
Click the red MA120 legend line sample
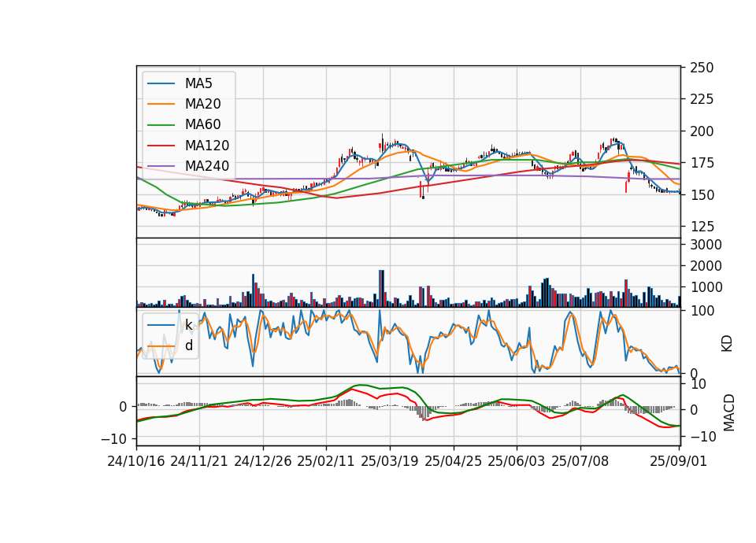pos(161,146)
